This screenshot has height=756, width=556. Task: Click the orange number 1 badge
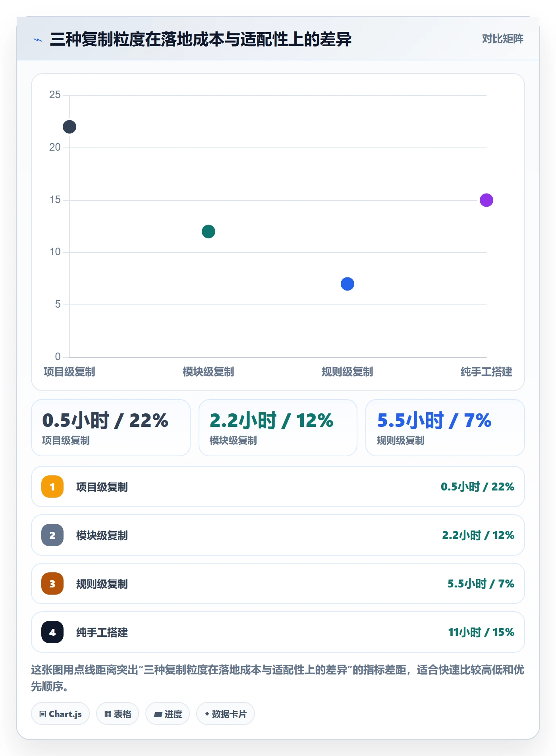click(x=52, y=487)
